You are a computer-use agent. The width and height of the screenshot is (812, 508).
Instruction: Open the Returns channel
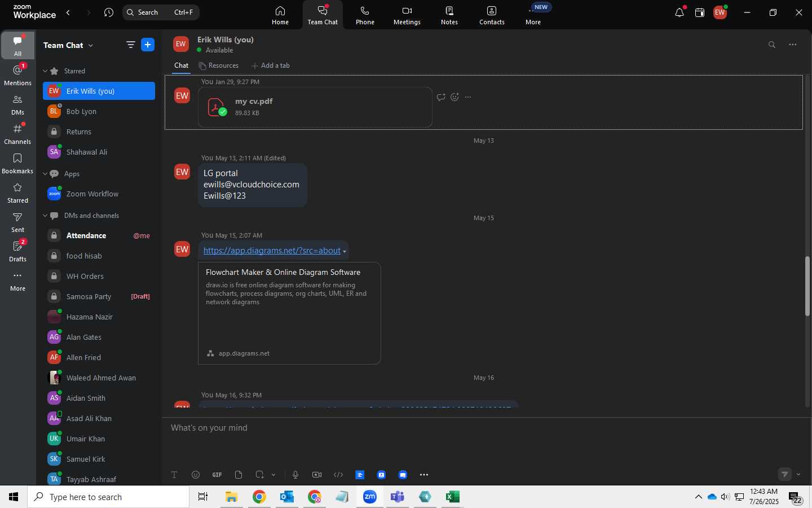coord(99,132)
